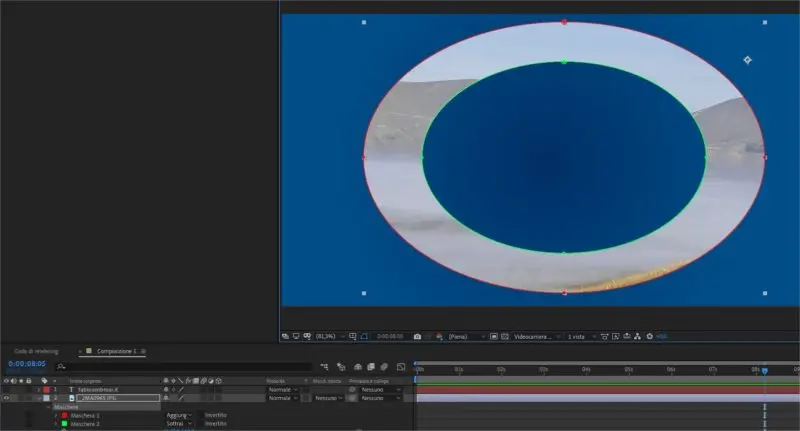
Task: Click the timeline search magnifier icon
Action: pyautogui.click(x=61, y=367)
